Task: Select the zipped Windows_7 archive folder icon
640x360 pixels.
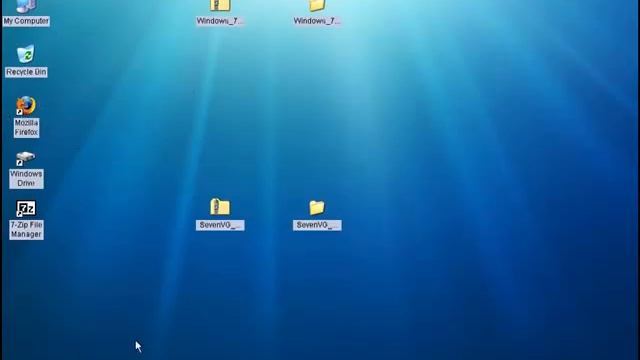Action: click(220, 12)
